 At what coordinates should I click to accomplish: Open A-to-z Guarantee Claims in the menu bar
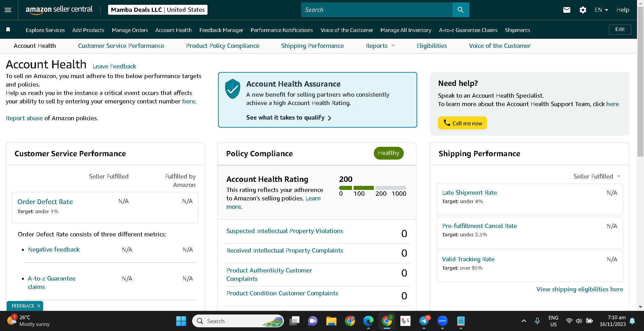click(468, 30)
